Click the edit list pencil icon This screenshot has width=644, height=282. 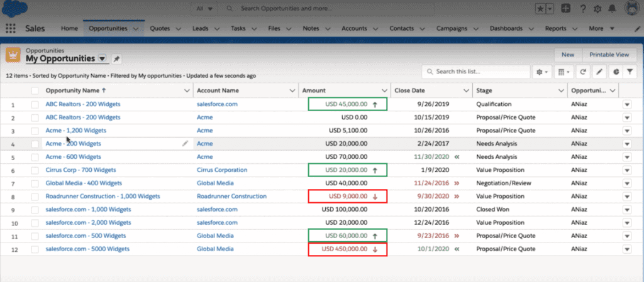(599, 72)
